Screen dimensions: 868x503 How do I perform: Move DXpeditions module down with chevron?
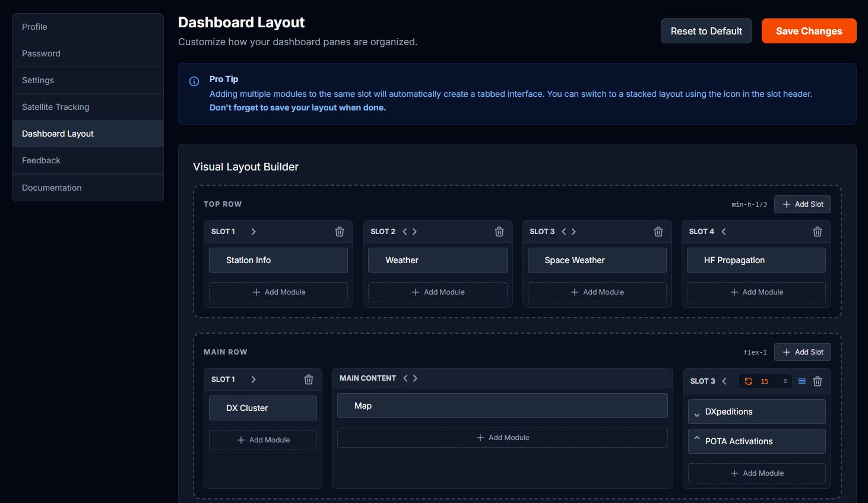coord(697,415)
